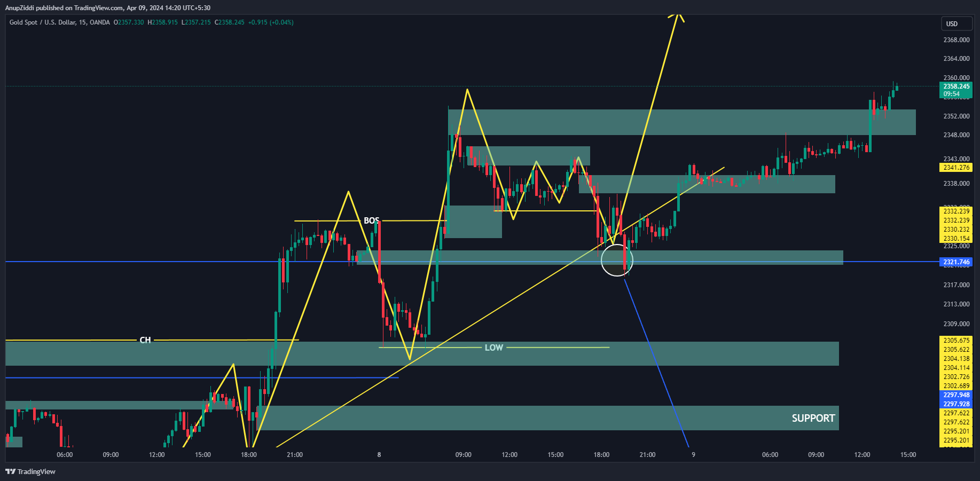Select the Gold Spot / U.S. Dollar symbol title

click(59, 22)
